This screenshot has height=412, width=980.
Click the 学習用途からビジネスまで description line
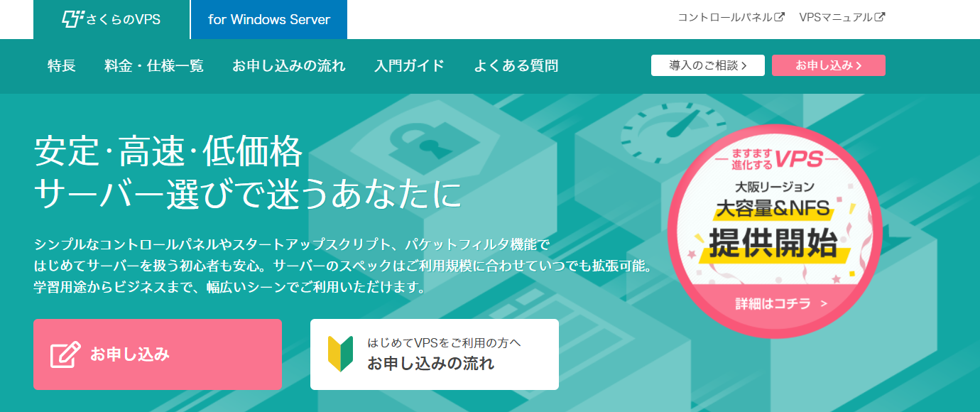pos(229,289)
